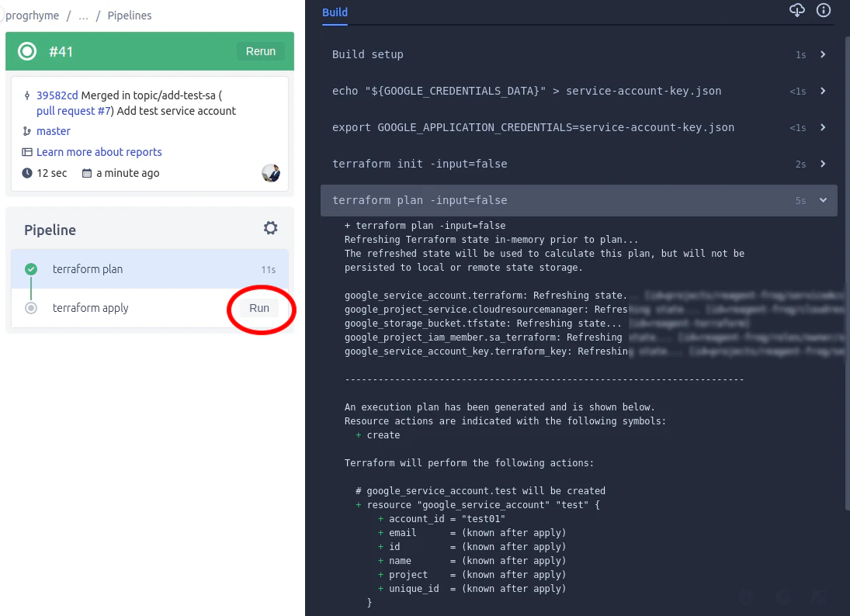850x616 pixels.
Task: Click the clock icon beside 12 sec
Action: pyautogui.click(x=27, y=173)
